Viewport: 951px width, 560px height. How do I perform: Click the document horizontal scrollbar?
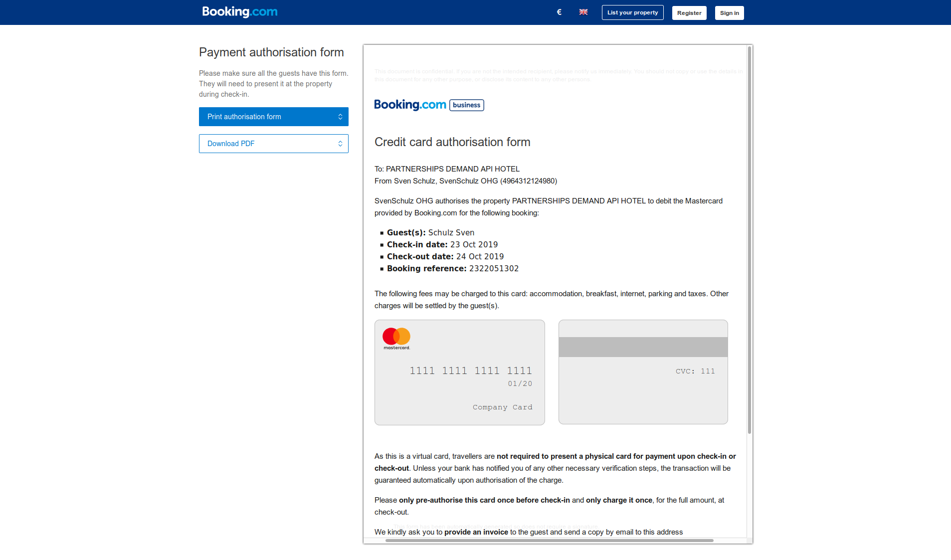click(x=549, y=541)
